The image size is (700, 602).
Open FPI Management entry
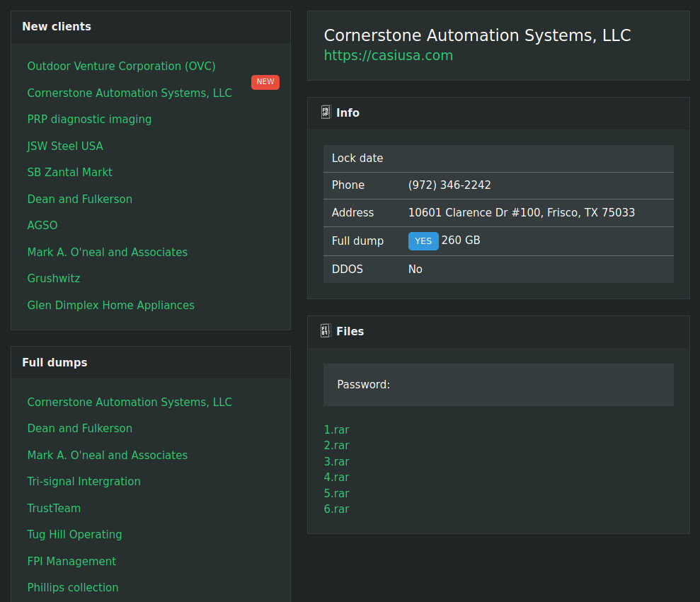[71, 562]
